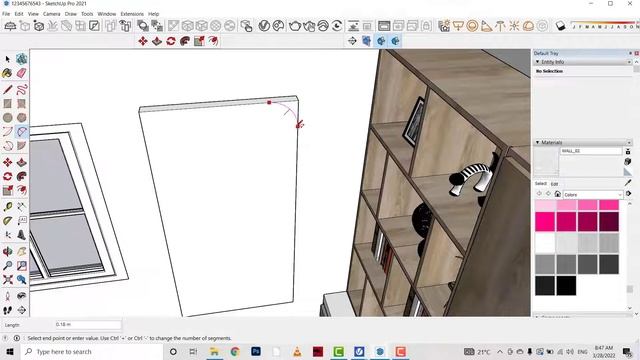Add a V-Ray Sphere Light
This screenshot has height=360, width=640.
coord(472,26)
